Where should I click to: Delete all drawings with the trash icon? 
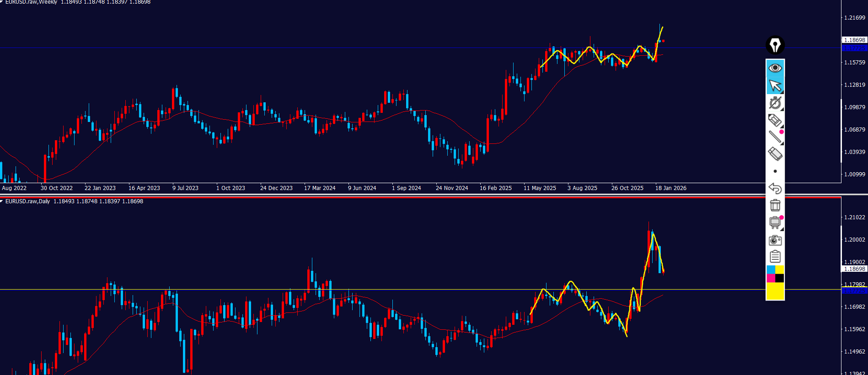click(x=775, y=205)
